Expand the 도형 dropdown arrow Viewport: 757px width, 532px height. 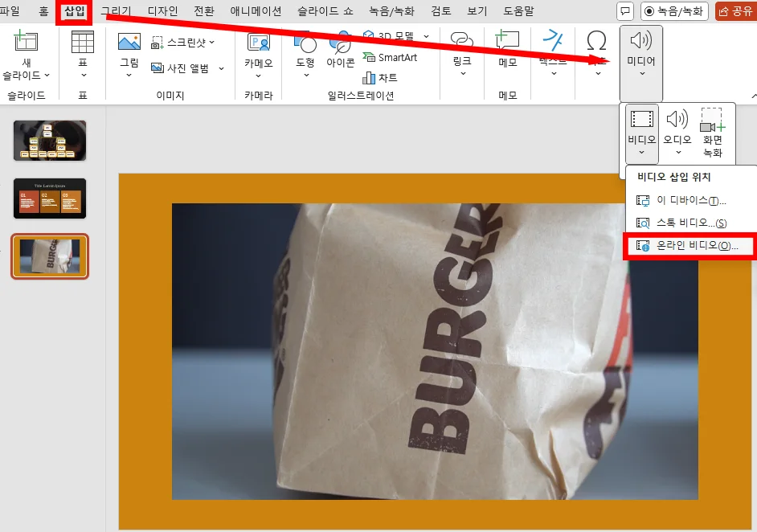[306, 76]
